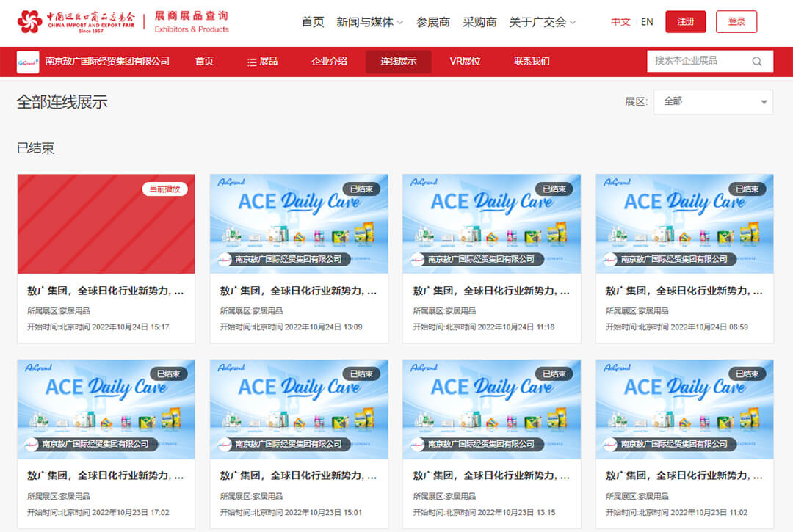The height and width of the screenshot is (532, 793).
Task: Click the list icon beside 展品
Action: 251,62
